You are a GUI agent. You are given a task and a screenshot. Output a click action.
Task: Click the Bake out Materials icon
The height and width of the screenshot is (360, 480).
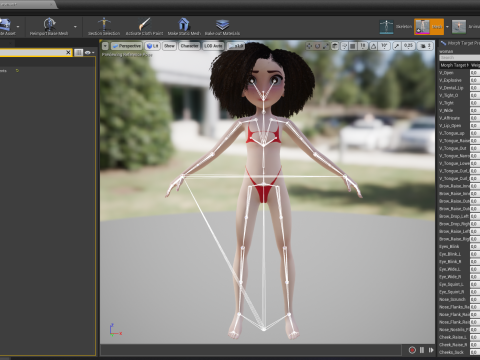(x=222, y=24)
